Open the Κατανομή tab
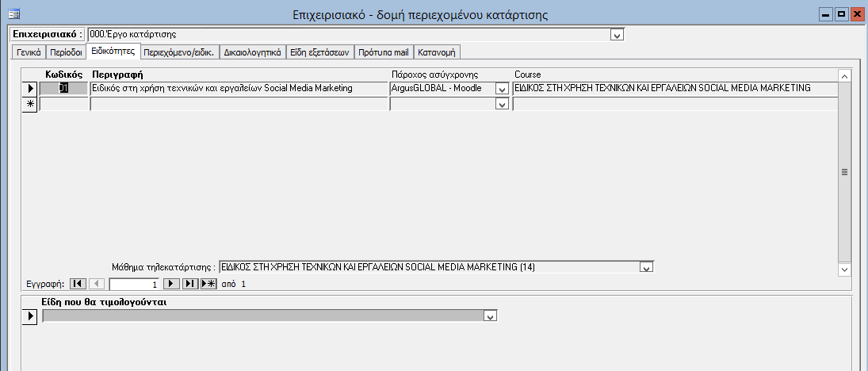The height and width of the screenshot is (371, 868). point(437,53)
